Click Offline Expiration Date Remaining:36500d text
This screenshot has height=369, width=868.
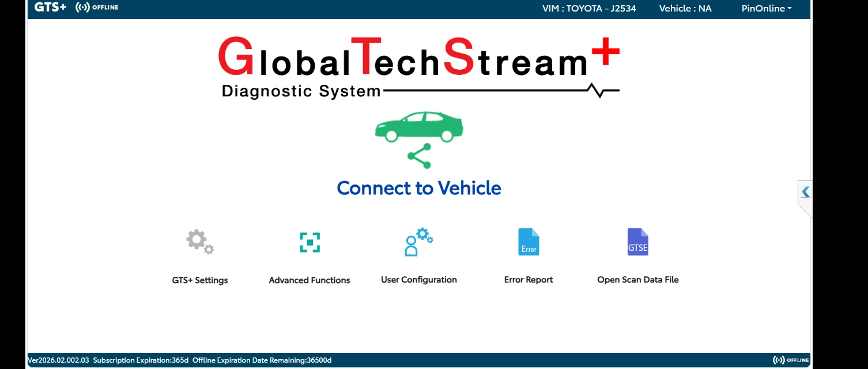point(262,360)
